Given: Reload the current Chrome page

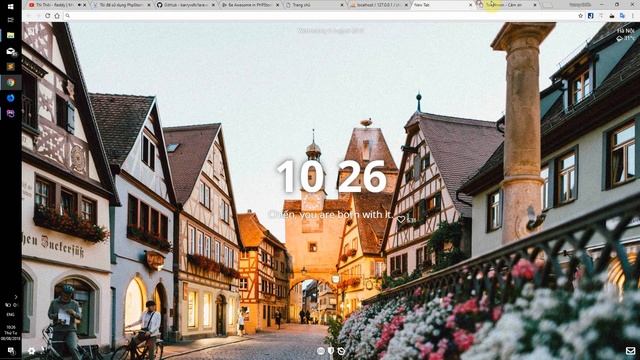Looking at the screenshot, I should point(47,16).
